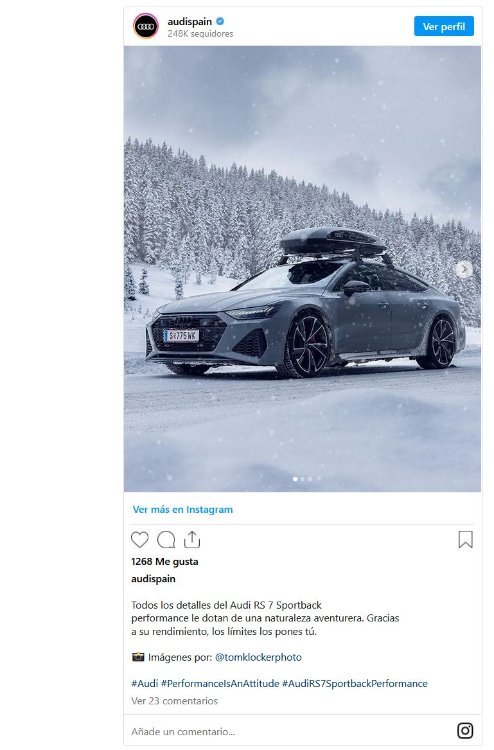Viewport: 494px width, 750px height.
Task: Click the 1268 Me gusta count
Action: tap(165, 562)
